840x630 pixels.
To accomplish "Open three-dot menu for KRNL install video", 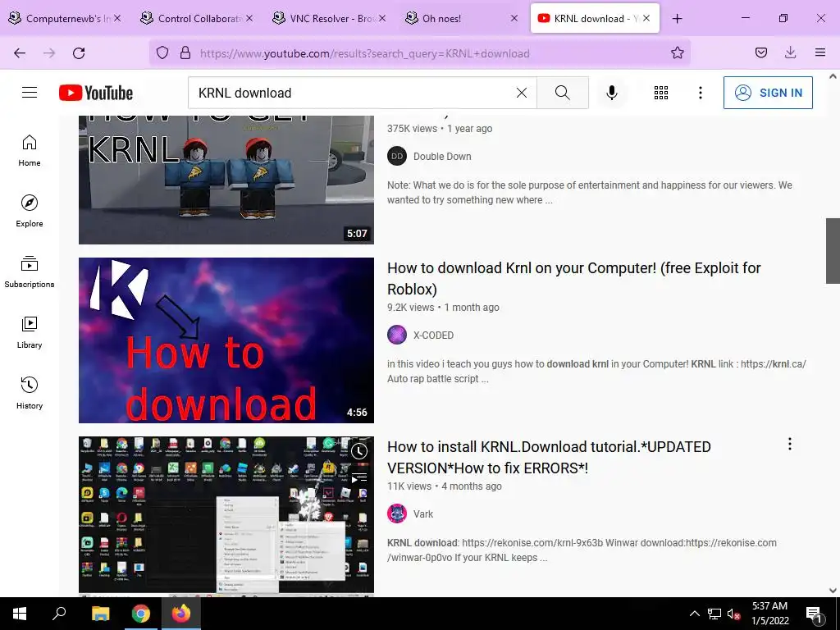I will point(790,444).
